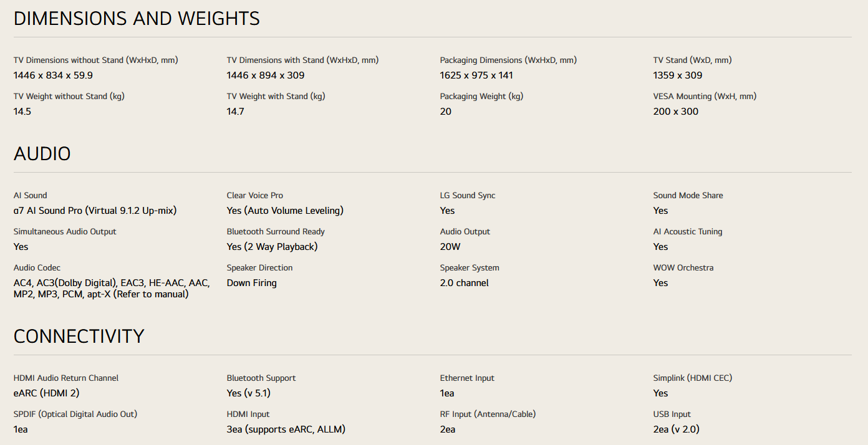Viewport: 868px width, 445px height.
Task: Click the 2.0 channel speaker system value
Action: pyautogui.click(x=465, y=283)
